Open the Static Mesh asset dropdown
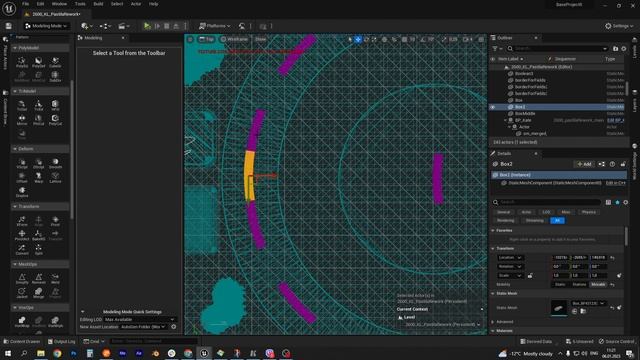This screenshot has width=640, height=360. [x=588, y=304]
